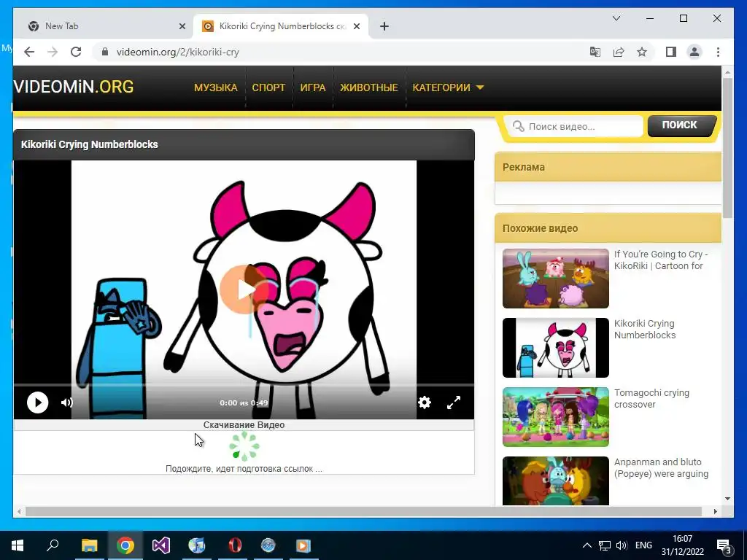747x560 pixels.
Task: Click the vertical page scrollbar thumb
Action: pyautogui.click(x=727, y=147)
